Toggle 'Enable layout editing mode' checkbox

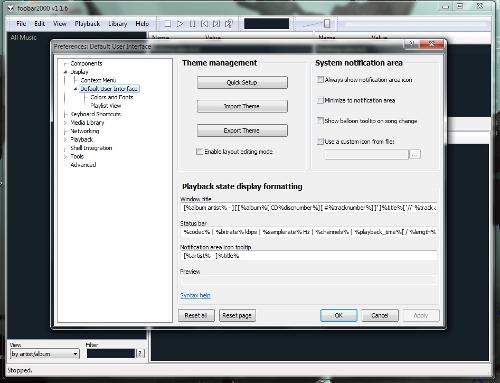pos(199,152)
